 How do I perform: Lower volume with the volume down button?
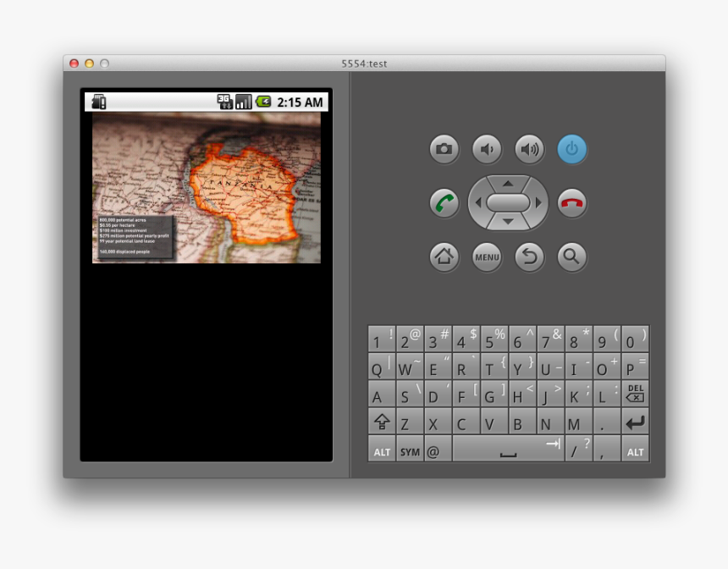487,149
